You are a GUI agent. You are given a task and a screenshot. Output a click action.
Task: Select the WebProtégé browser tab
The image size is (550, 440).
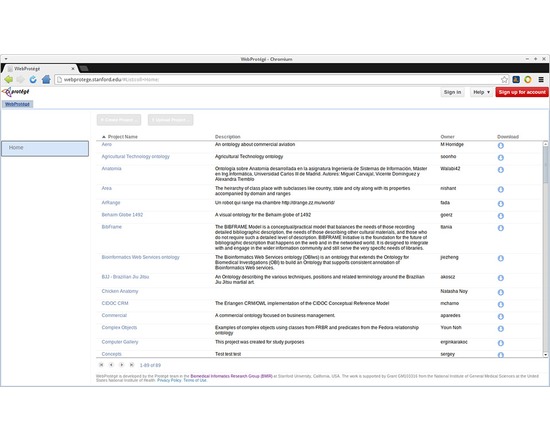tap(41, 68)
